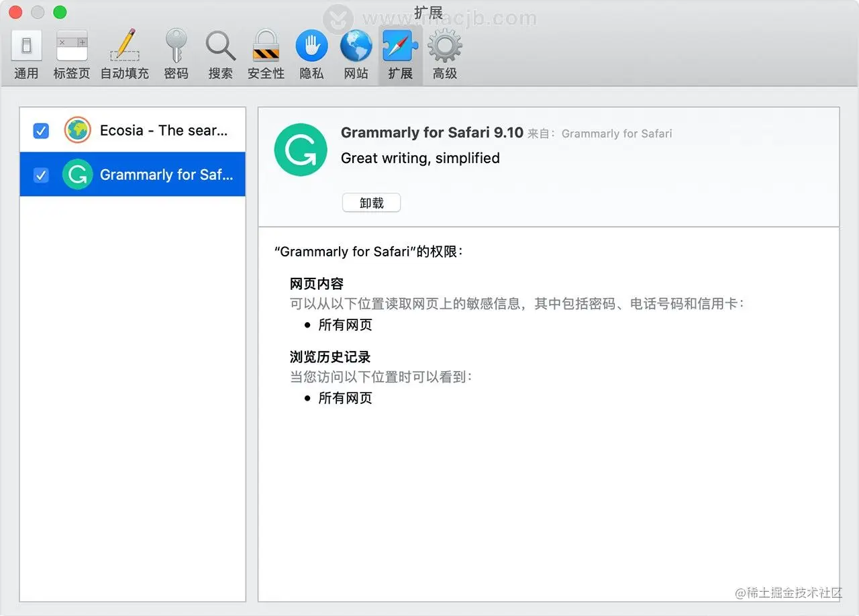Click the 网页内容 permission heading
Viewport: 859px width, 616px height.
click(x=317, y=284)
